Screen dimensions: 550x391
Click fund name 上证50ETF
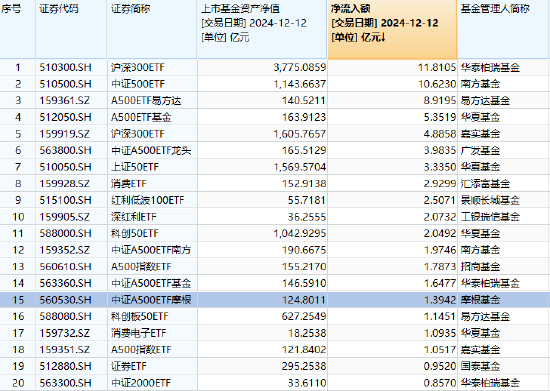135,167
